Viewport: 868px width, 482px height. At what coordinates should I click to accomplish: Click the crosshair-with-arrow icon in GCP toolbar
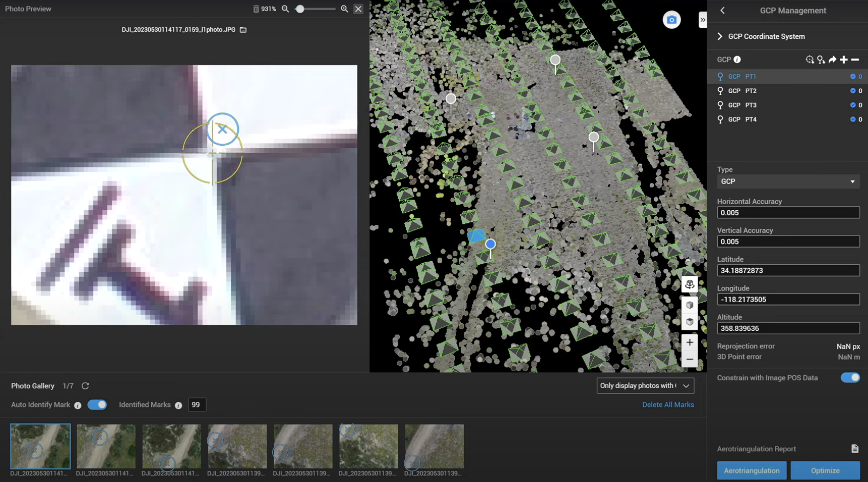pos(810,59)
